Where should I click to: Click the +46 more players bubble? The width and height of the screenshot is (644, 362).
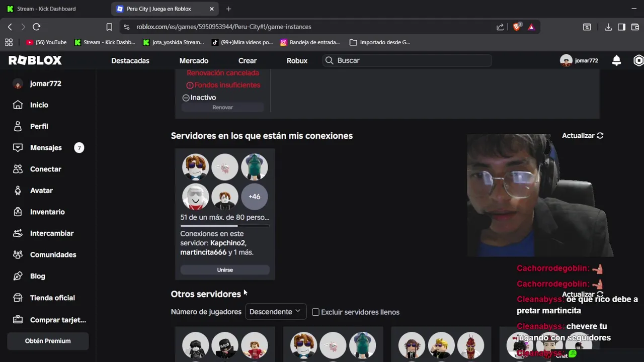pos(254,197)
